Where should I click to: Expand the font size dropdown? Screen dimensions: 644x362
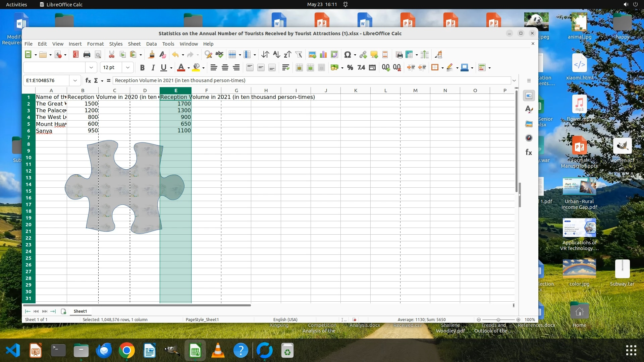click(x=128, y=68)
